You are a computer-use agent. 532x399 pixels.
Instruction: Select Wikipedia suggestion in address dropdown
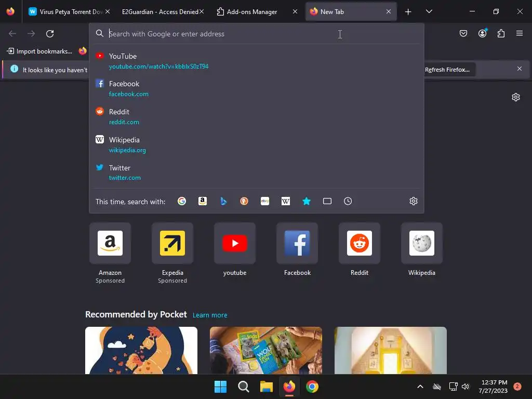[257, 144]
